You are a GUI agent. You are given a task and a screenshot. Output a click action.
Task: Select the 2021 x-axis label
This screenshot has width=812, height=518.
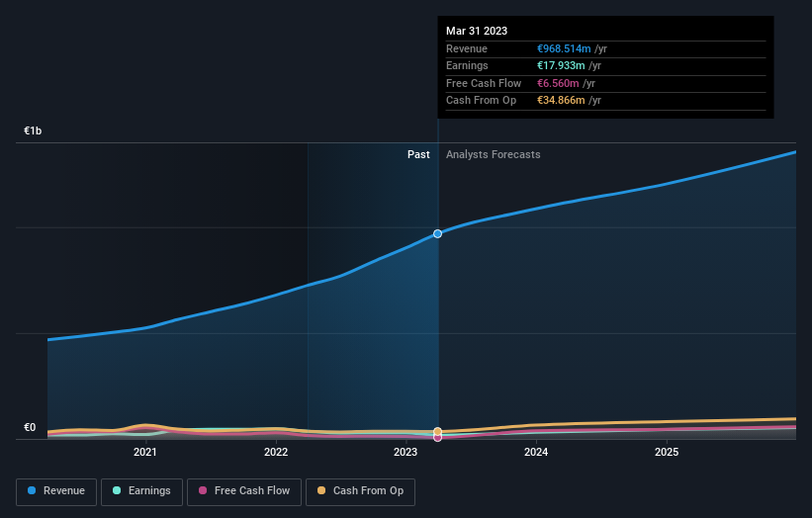coord(145,453)
